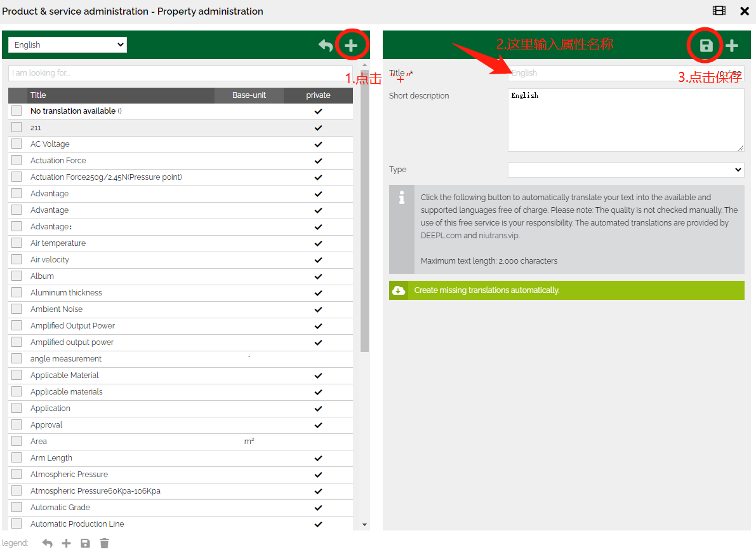Check the box for AC Voltage
Image resolution: width=756 pixels, height=554 pixels.
[x=17, y=144]
